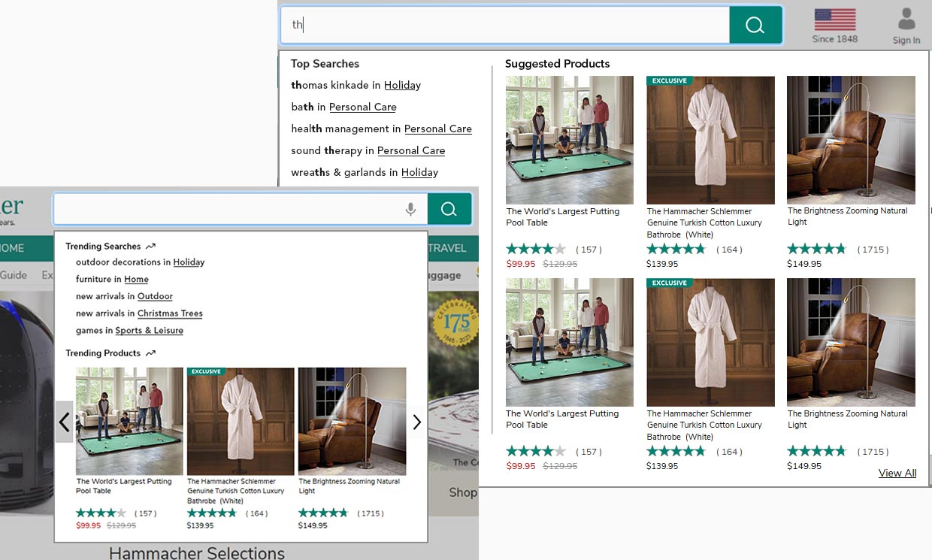This screenshot has height=560, width=932.
Task: Select 'sound therapy in Personal Care' suggestion
Action: tap(368, 150)
